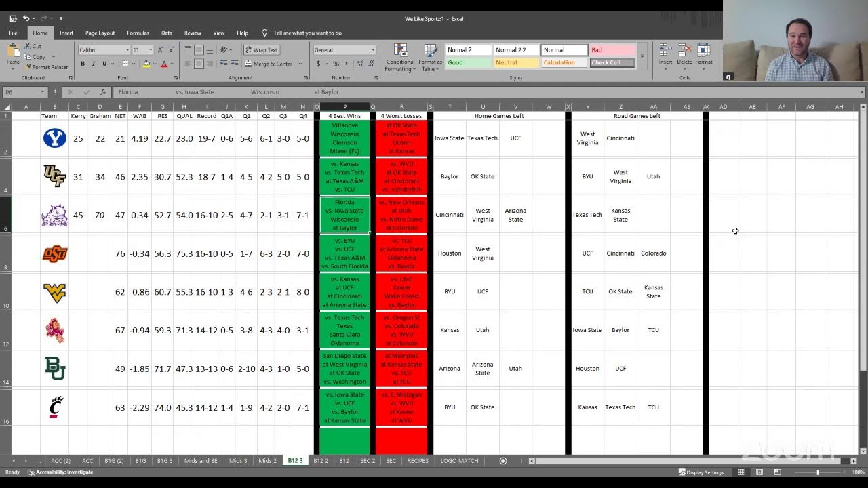Open Format as Table menu

point(430,58)
